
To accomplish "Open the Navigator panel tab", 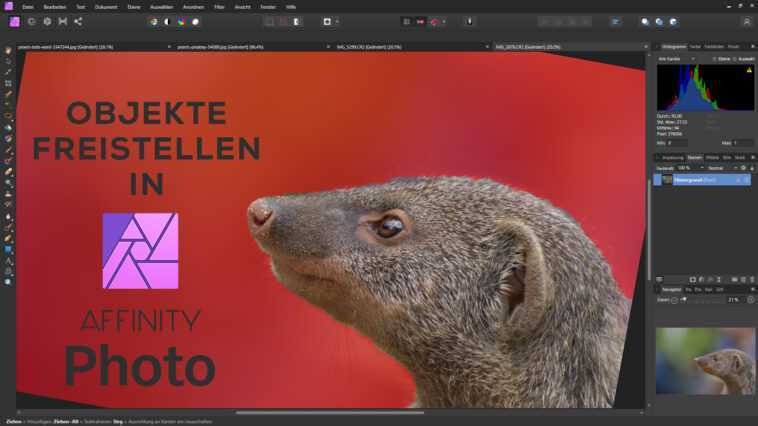I will click(x=671, y=289).
